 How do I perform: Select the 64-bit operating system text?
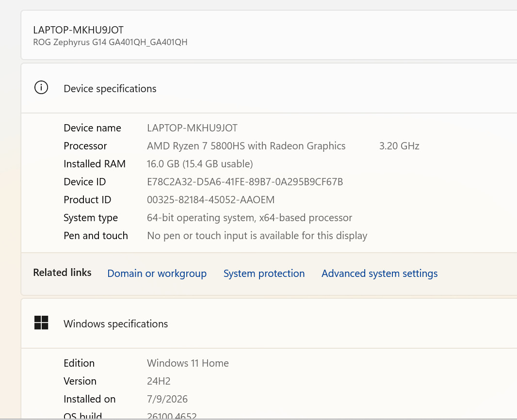point(250,218)
